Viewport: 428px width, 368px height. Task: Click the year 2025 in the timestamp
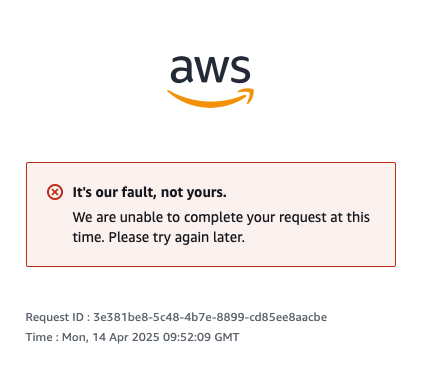click(146, 337)
